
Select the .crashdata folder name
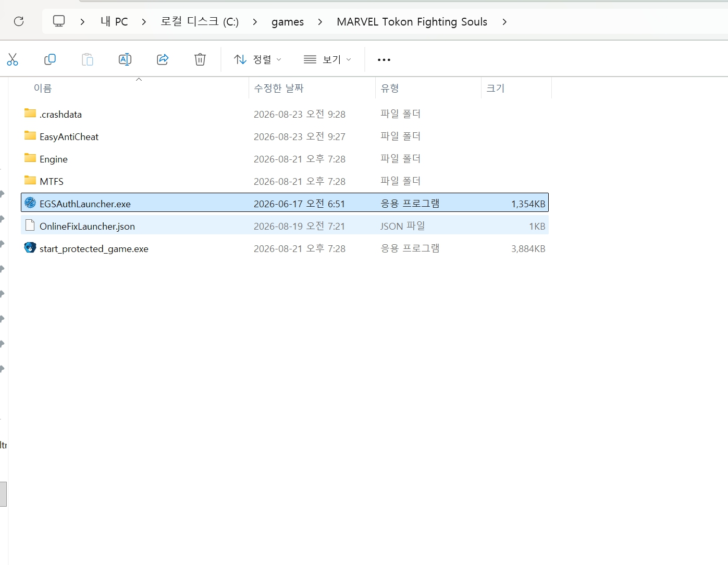60,115
